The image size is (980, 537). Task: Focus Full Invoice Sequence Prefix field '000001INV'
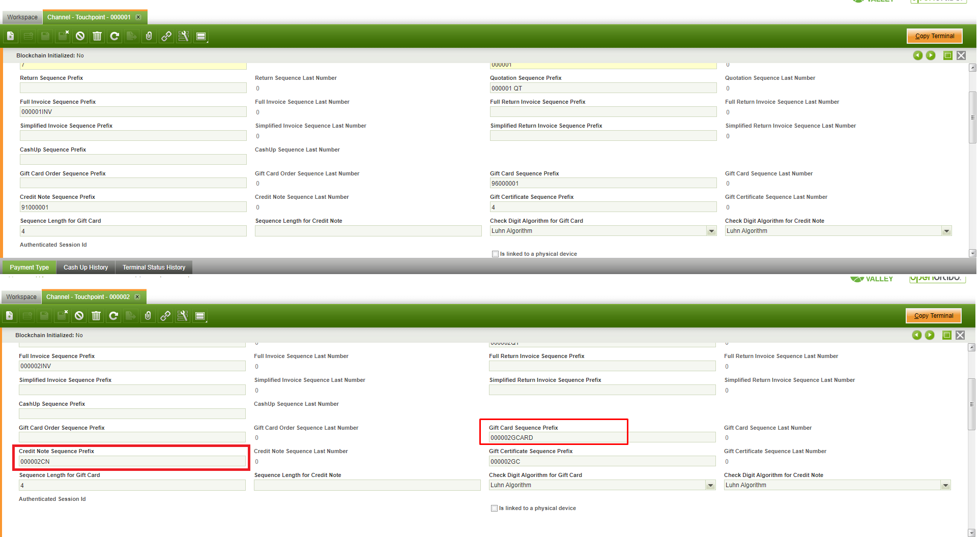point(133,112)
